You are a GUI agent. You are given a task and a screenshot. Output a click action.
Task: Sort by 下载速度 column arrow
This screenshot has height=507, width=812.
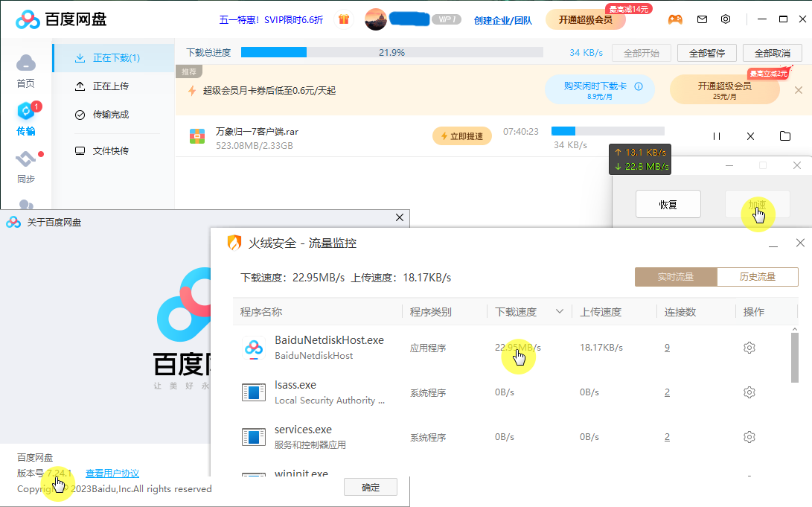click(560, 312)
